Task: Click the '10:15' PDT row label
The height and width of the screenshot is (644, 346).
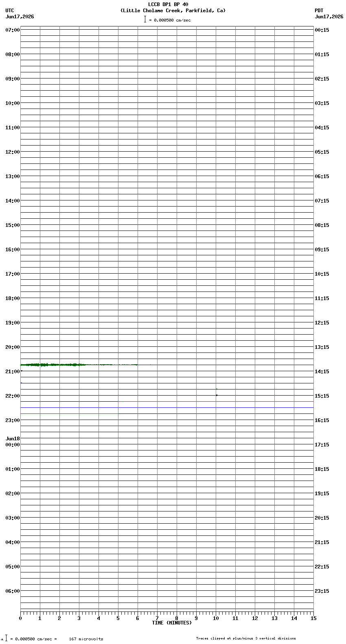Action: pyautogui.click(x=322, y=274)
